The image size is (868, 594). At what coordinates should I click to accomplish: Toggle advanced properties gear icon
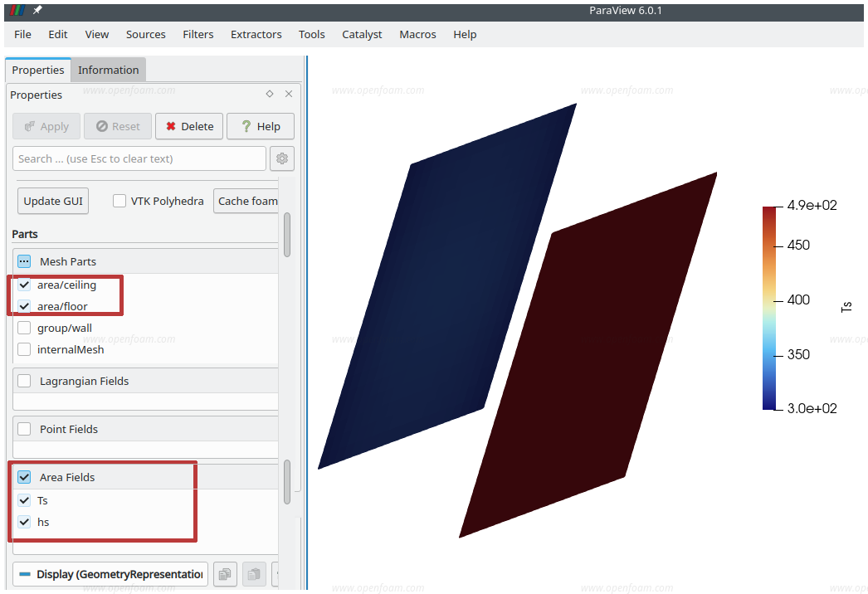(x=282, y=159)
